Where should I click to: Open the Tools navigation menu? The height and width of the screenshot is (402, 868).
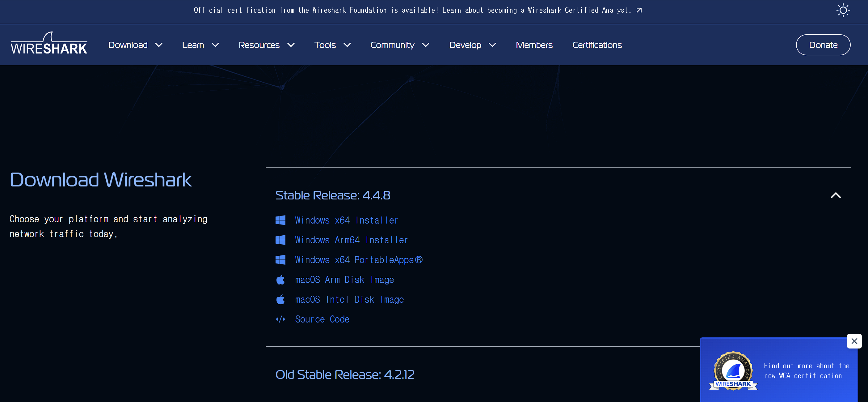click(x=325, y=45)
